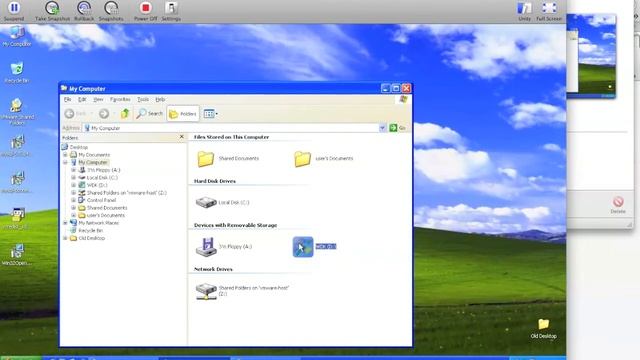Image resolution: width=640 pixels, height=360 pixels.
Task: Select the Recycle Bin desktop icon
Action: (x=17, y=72)
